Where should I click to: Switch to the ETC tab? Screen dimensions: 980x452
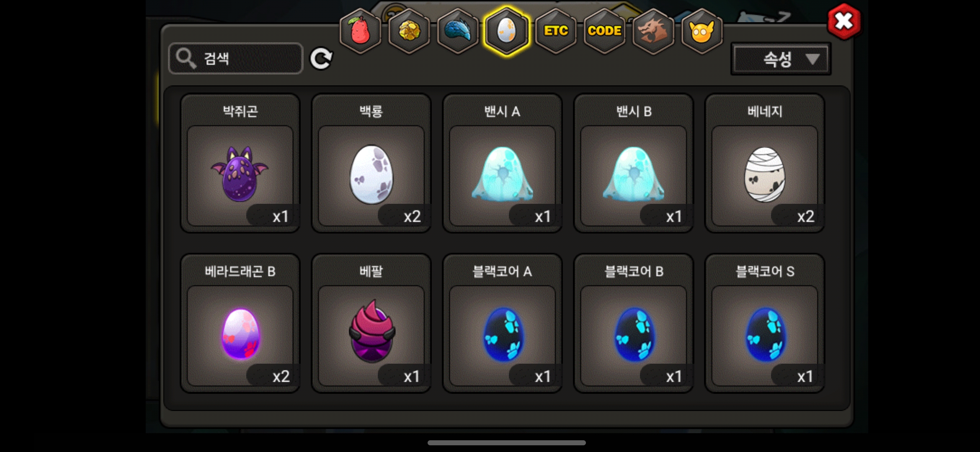(555, 31)
